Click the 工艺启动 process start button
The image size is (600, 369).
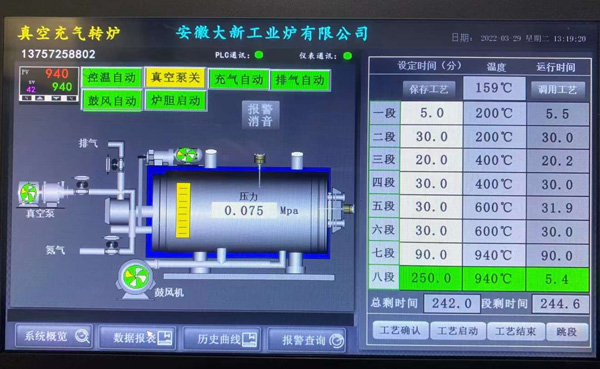(458, 331)
